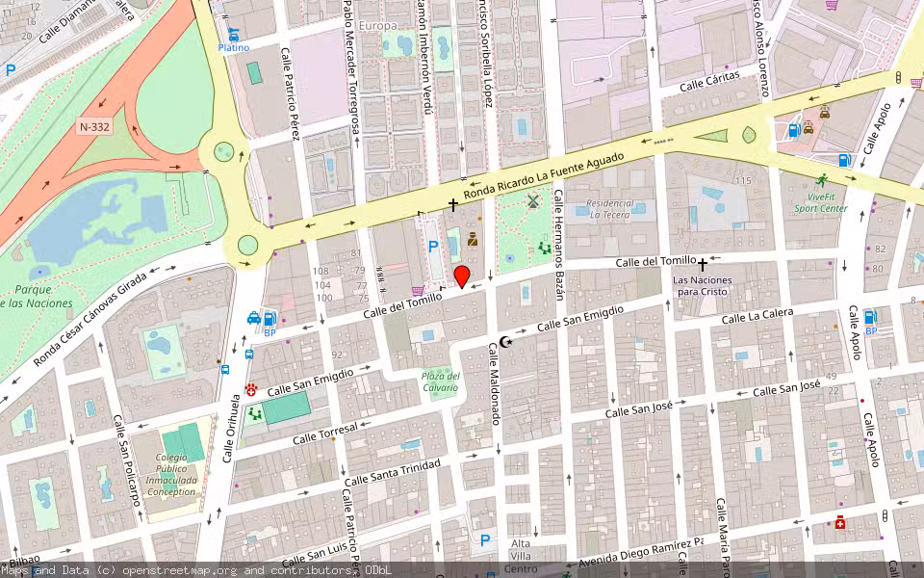The image size is (924, 578).
Task: Click the playground icon in the green park
Action: 545,248
